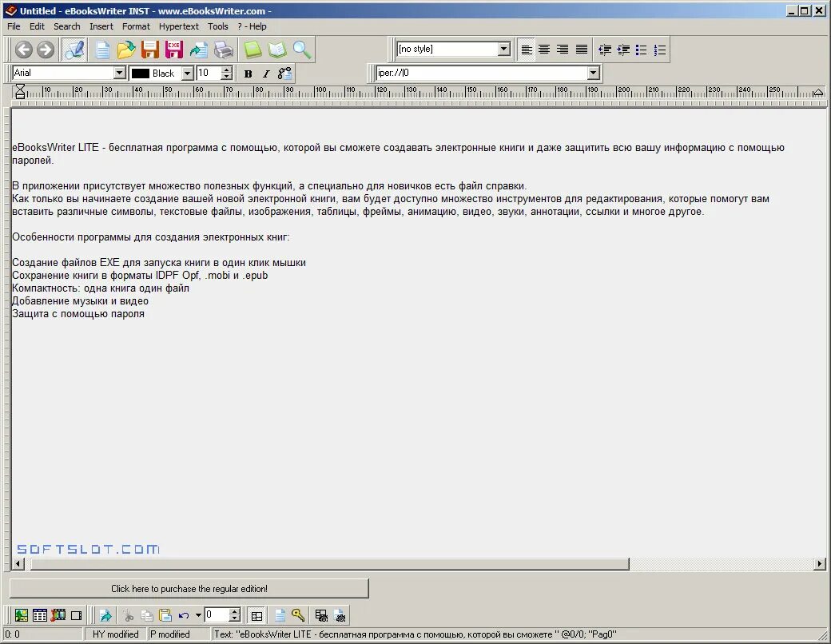Align text to the right
The image size is (831, 644).
(x=563, y=50)
